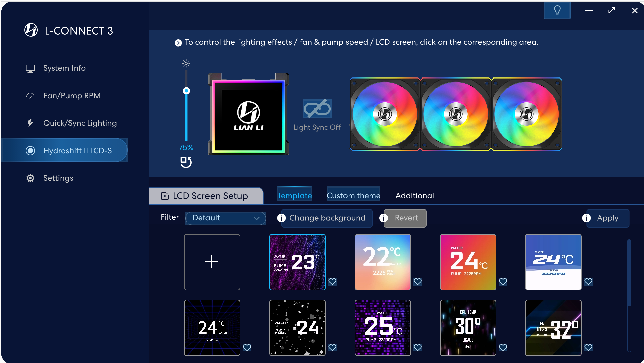Click the Light Sync Off label
The width and height of the screenshot is (644, 363).
click(x=317, y=127)
